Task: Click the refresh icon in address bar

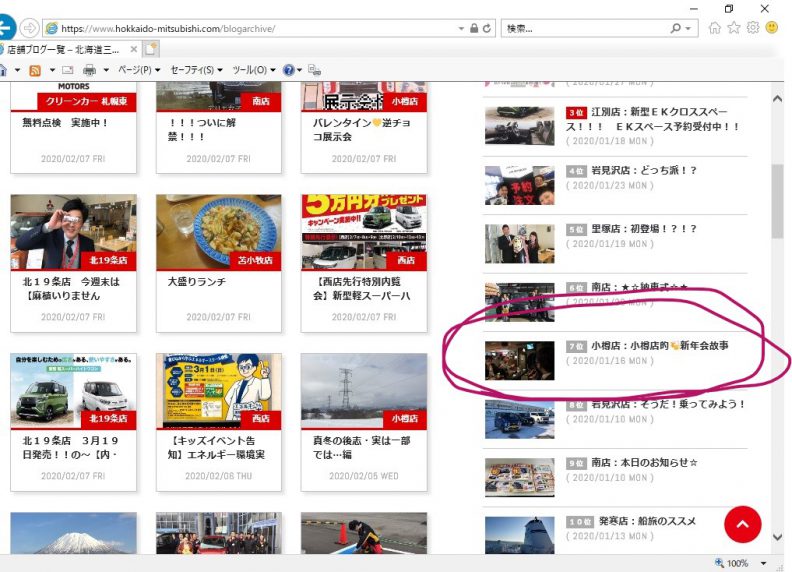Action: pyautogui.click(x=487, y=28)
